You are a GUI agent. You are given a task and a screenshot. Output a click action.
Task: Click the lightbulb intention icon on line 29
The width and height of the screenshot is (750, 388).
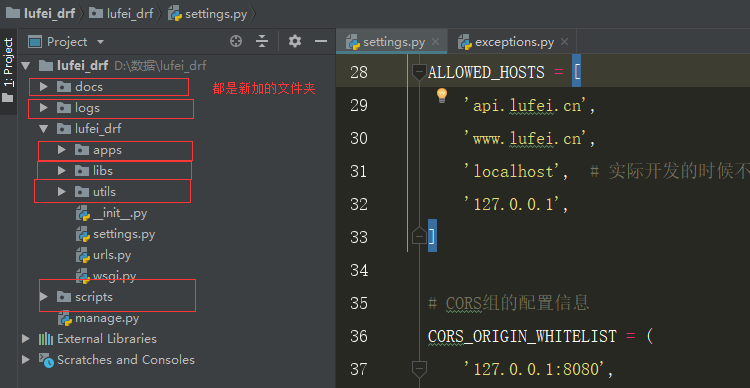tap(441, 96)
